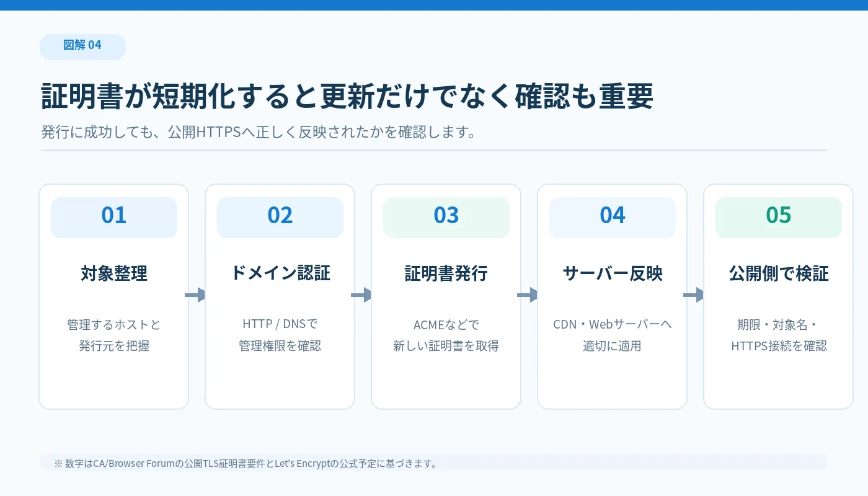Click the step number "02" badge
Image resolution: width=868 pixels, height=496 pixels.
point(280,218)
